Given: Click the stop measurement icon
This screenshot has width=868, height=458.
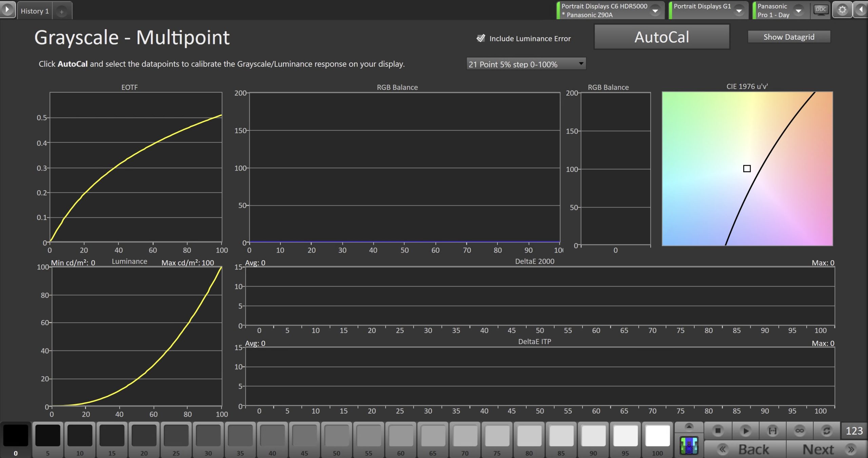Looking at the screenshot, I should tap(718, 431).
